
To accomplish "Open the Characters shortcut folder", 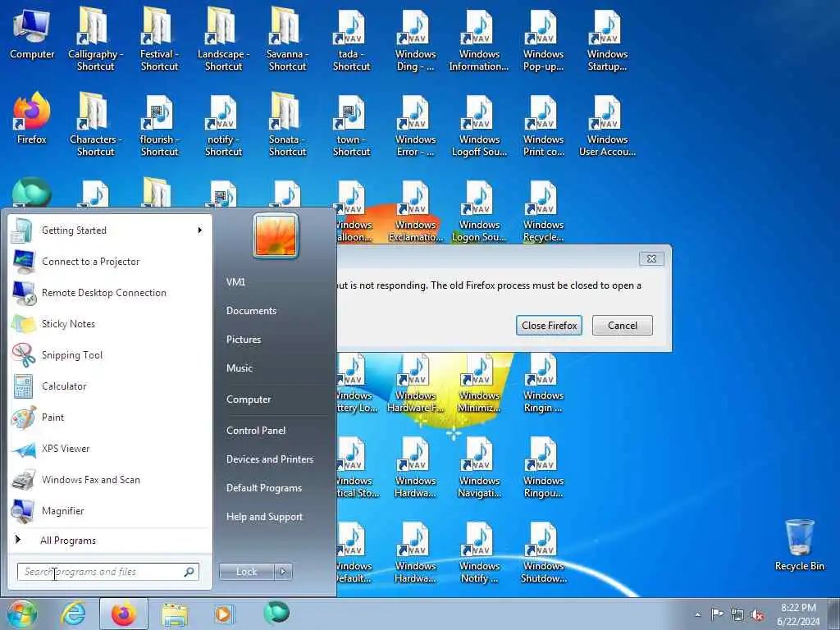I will [95, 125].
